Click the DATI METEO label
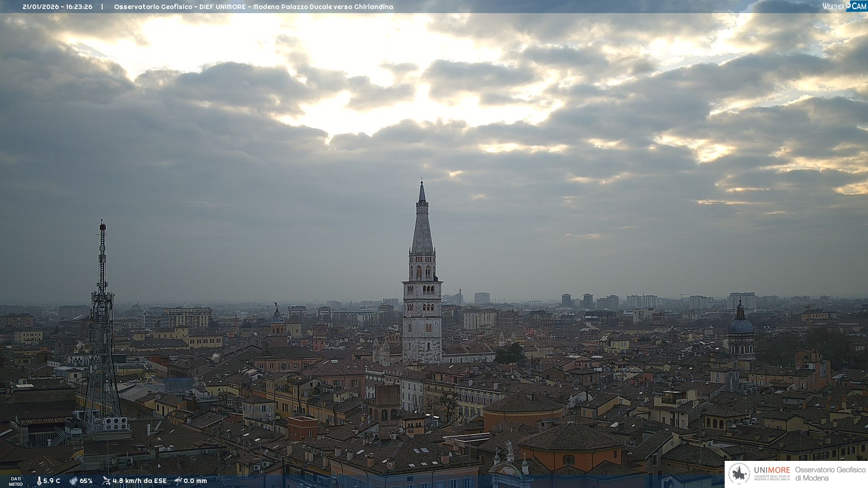Screen dimensions: 868x488 (x=16, y=481)
